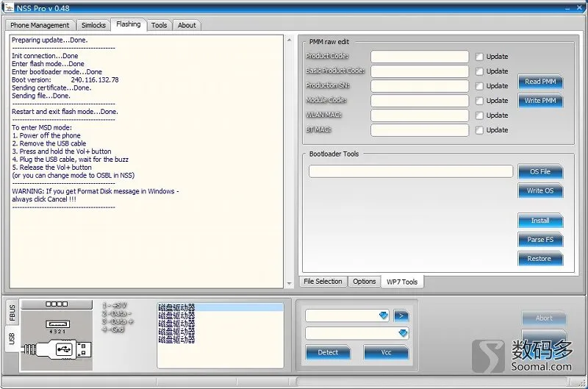Screen dimensions: 588x389
Task: Select the WP7 Tools tab
Action: click(402, 282)
